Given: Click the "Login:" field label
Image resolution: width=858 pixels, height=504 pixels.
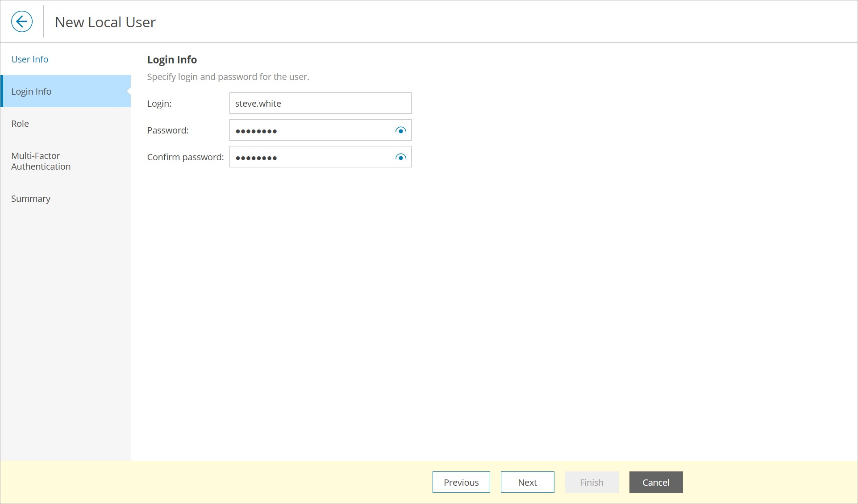Looking at the screenshot, I should point(159,104).
